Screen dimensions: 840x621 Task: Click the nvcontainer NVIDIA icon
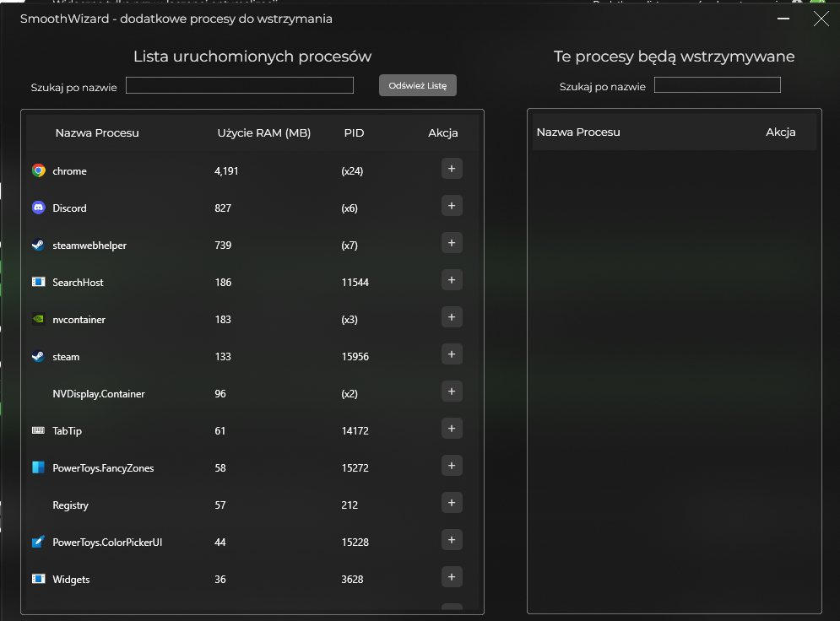(38, 319)
